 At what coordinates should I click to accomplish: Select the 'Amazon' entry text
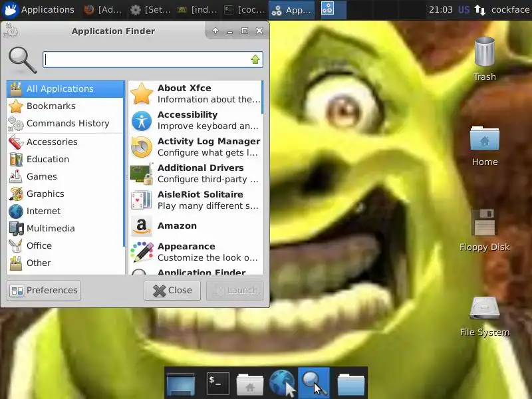[x=177, y=226]
